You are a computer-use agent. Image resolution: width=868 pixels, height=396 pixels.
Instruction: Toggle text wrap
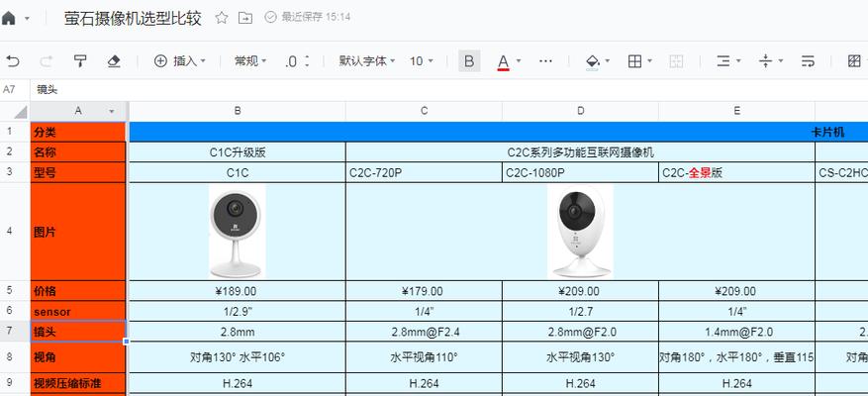point(809,61)
